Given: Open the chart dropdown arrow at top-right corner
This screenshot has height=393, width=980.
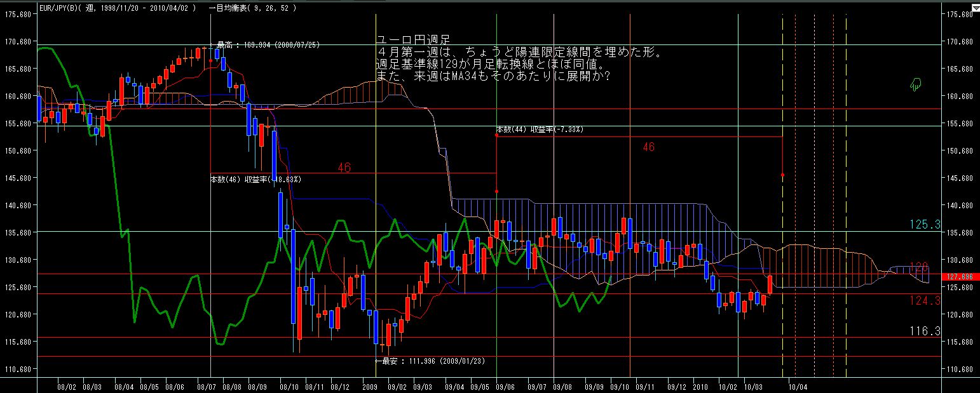Looking at the screenshot, I should click(976, 8).
